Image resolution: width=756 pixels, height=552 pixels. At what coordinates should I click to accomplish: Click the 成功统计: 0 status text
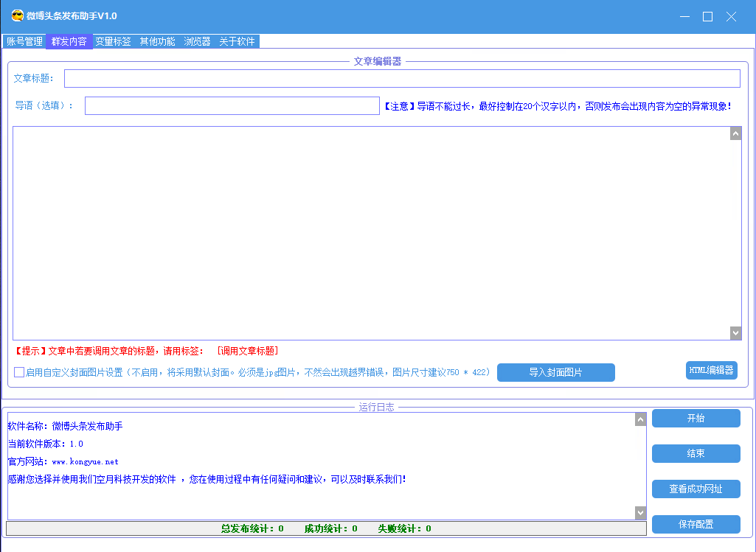click(330, 529)
